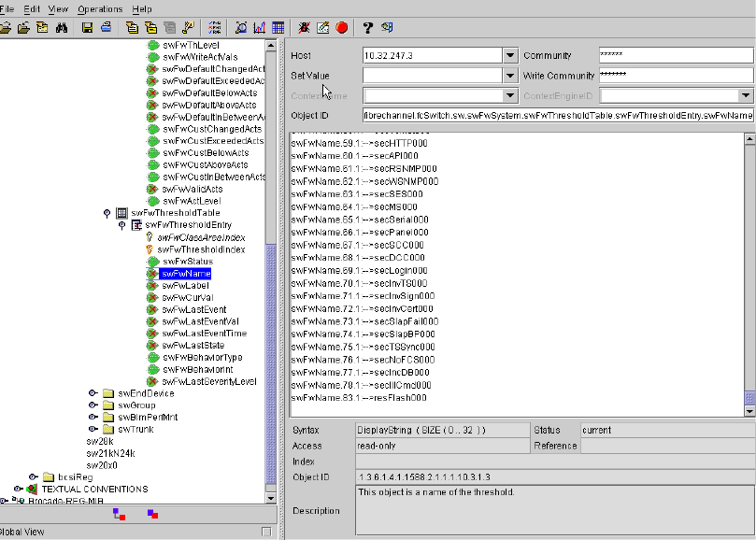Click the binoculars find icon in toolbar

pos(62,28)
